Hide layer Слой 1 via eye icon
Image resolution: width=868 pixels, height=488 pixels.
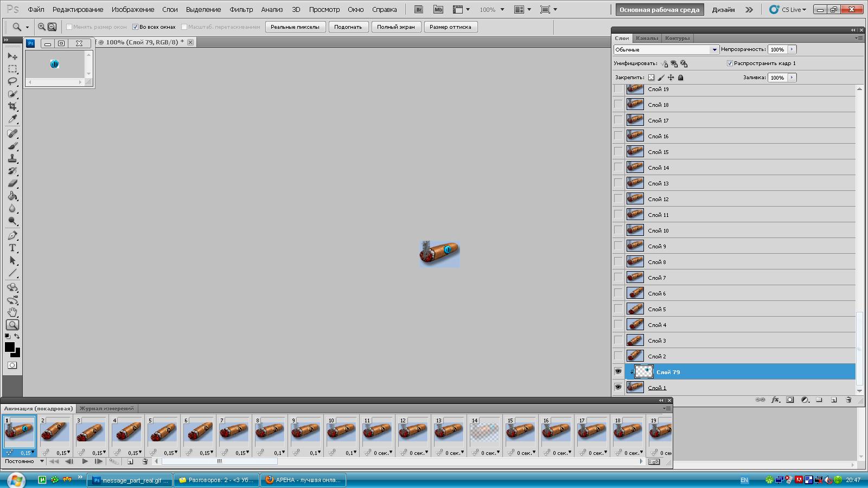(x=618, y=387)
